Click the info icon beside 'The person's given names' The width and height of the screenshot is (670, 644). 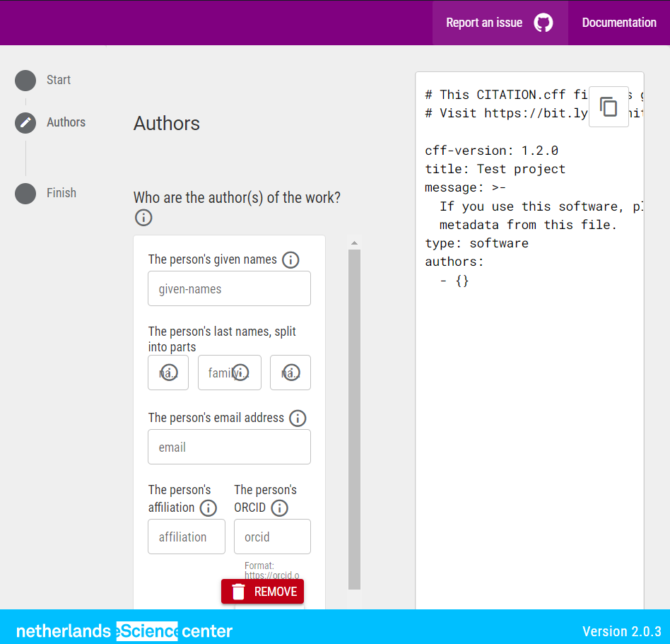[290, 259]
